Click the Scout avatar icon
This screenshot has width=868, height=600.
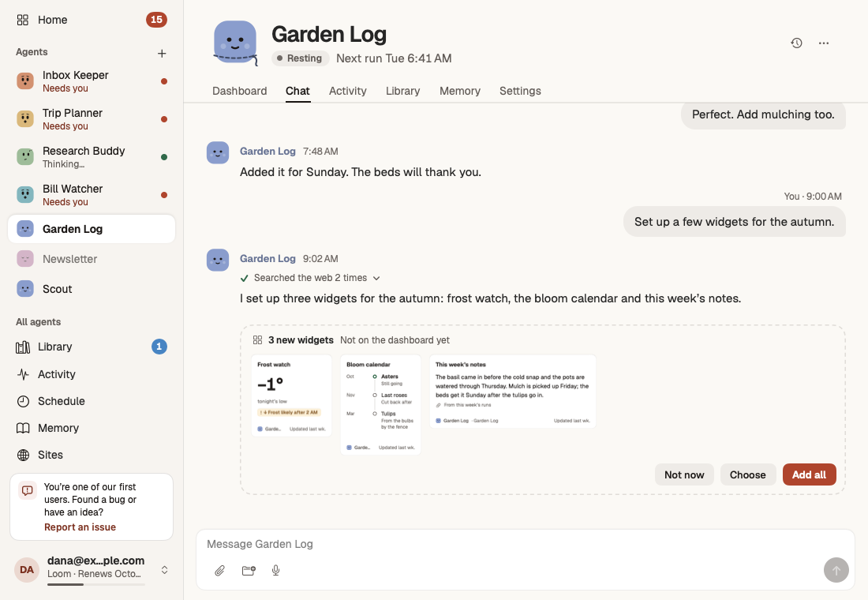(25, 289)
